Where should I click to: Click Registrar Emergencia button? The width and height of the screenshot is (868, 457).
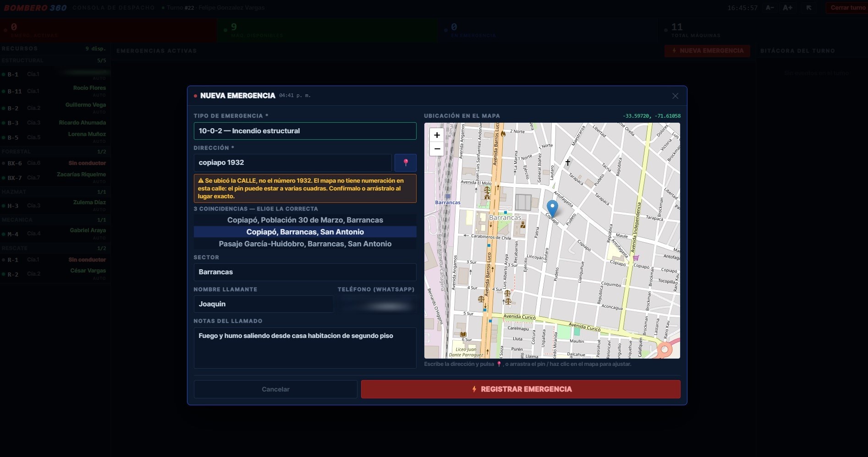click(x=521, y=389)
